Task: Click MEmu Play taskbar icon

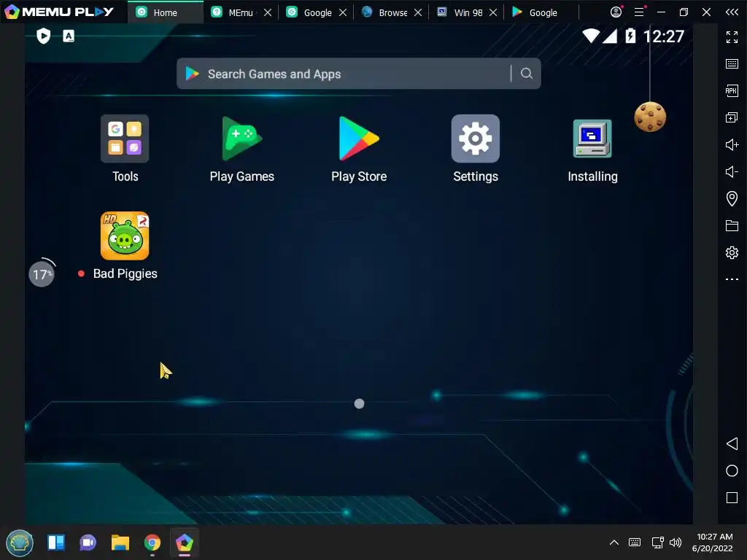Action: [185, 542]
